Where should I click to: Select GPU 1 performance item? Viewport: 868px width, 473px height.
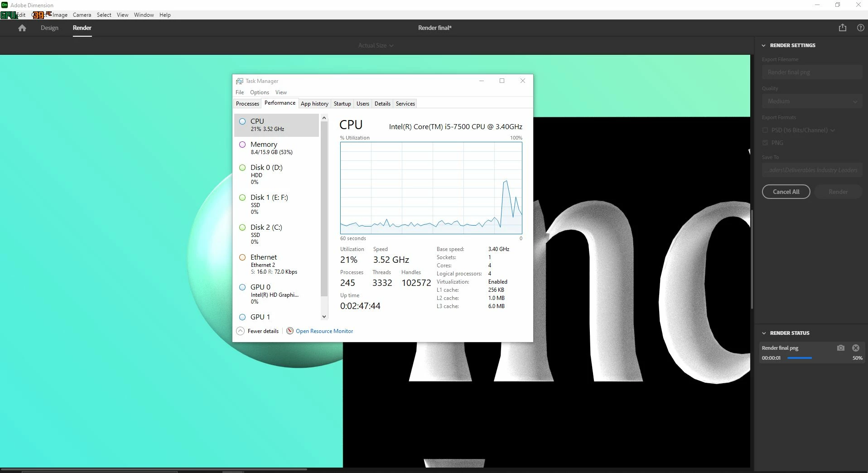pos(276,317)
